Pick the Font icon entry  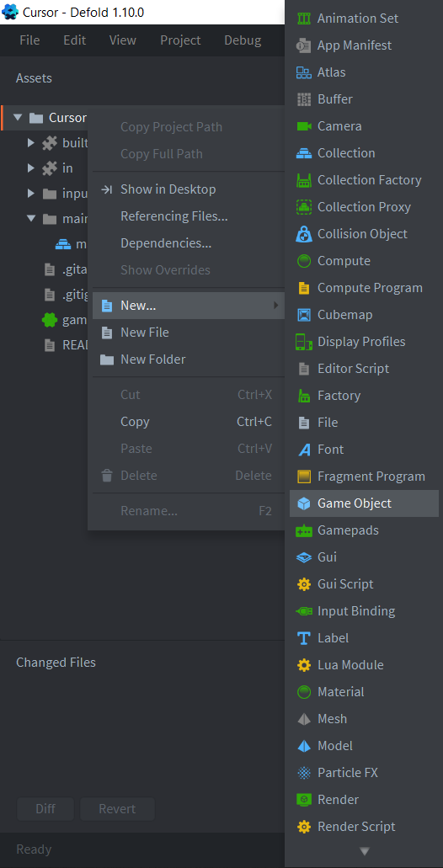coord(304,450)
